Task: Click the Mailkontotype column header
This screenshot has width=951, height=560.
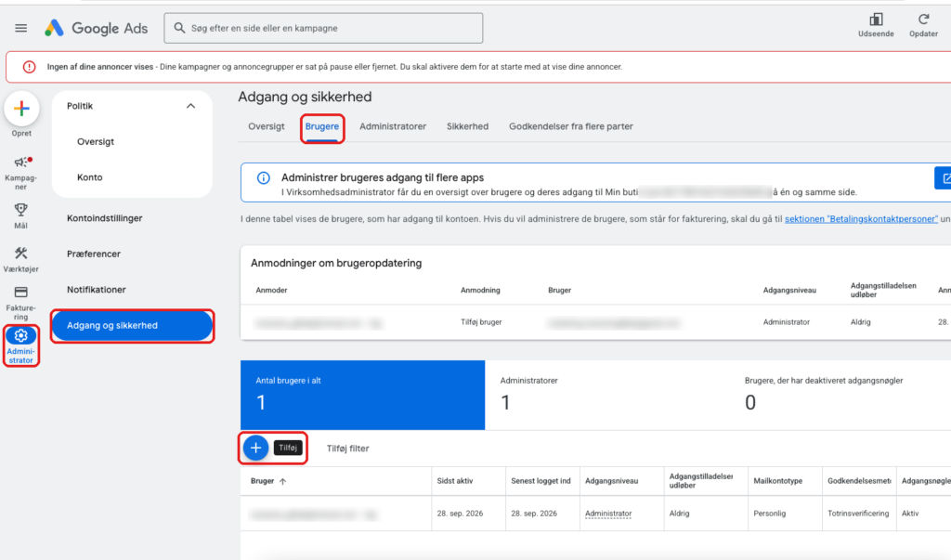Action: pos(778,481)
